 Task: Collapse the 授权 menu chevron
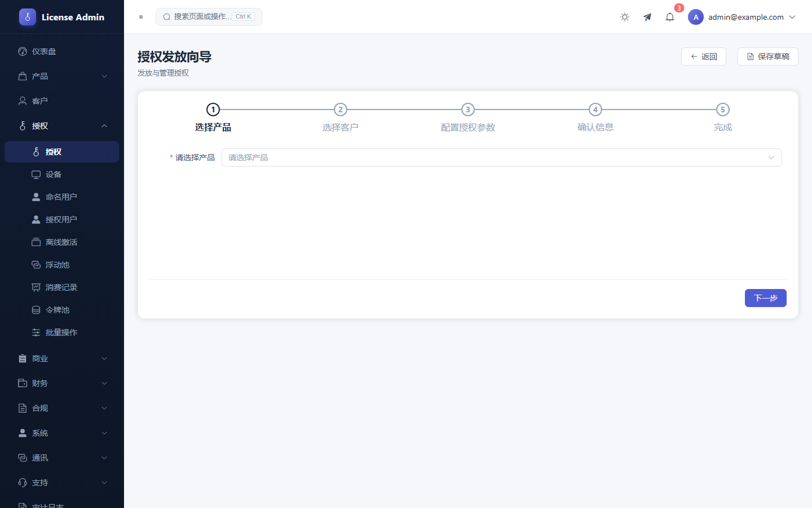[104, 126]
